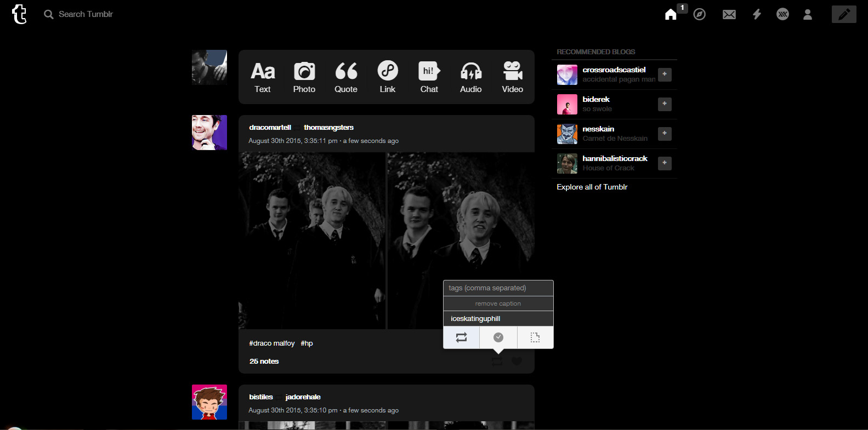868x430 pixels.
Task: Click the biderek avatar
Action: [x=567, y=104]
